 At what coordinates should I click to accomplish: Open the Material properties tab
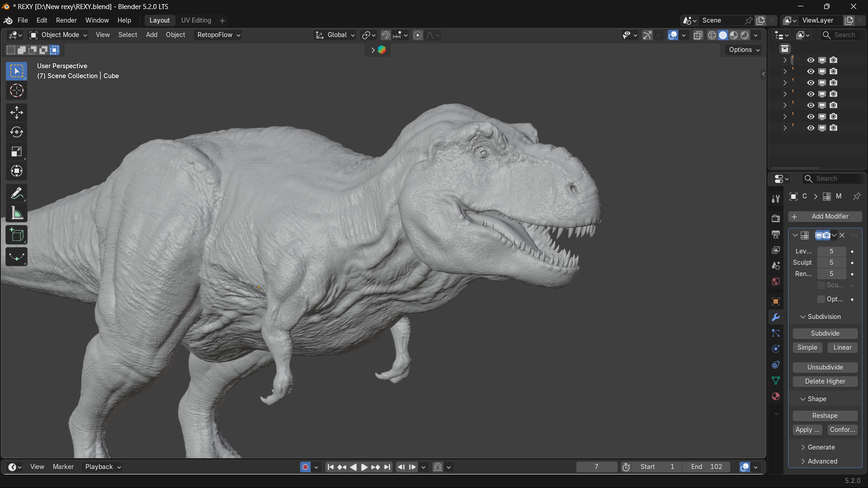point(776,396)
